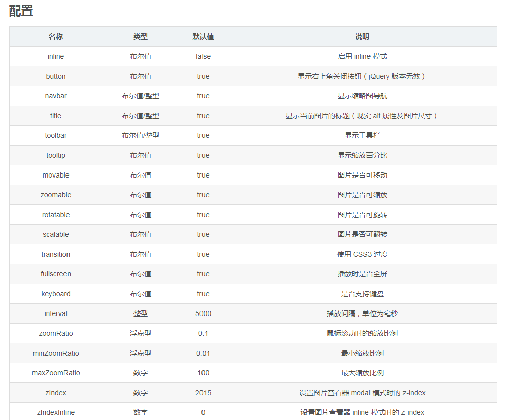Click the minZoomRatio option name

tap(56, 354)
